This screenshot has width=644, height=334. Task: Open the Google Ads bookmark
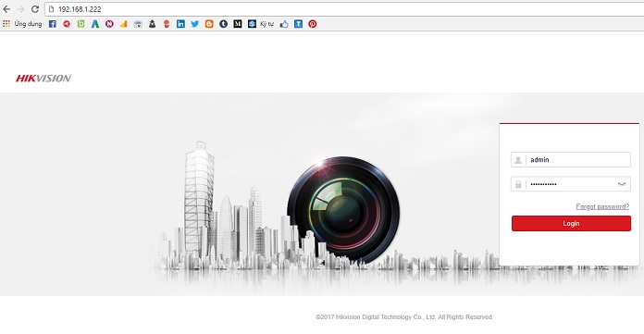(95, 24)
